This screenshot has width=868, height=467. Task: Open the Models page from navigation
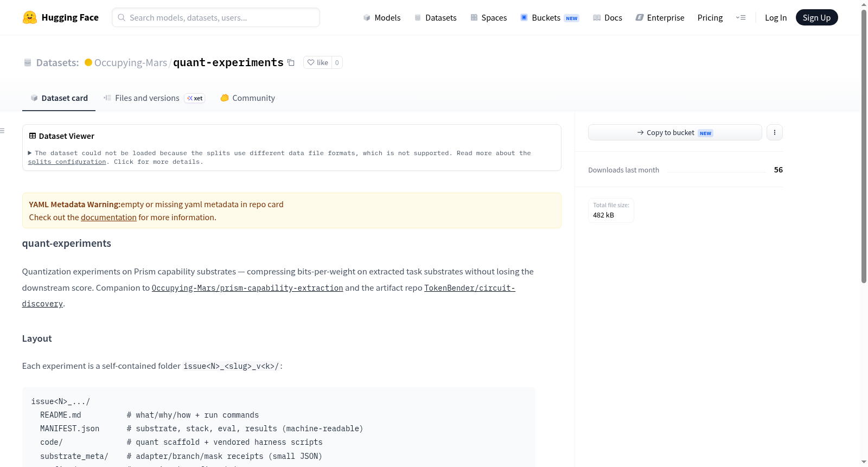pyautogui.click(x=382, y=17)
